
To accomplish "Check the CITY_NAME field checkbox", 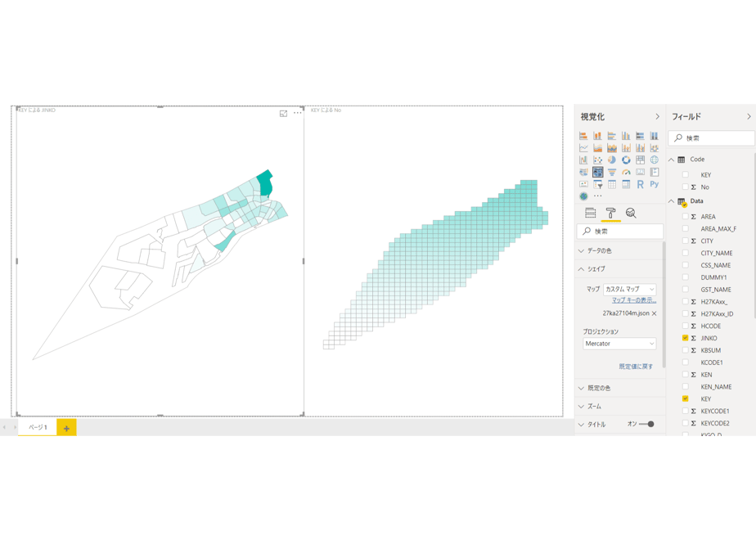I will coord(685,253).
